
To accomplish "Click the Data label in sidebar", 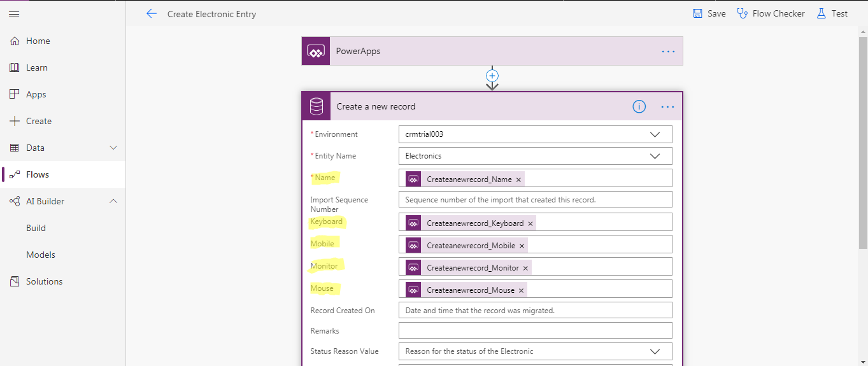I will click(x=35, y=148).
